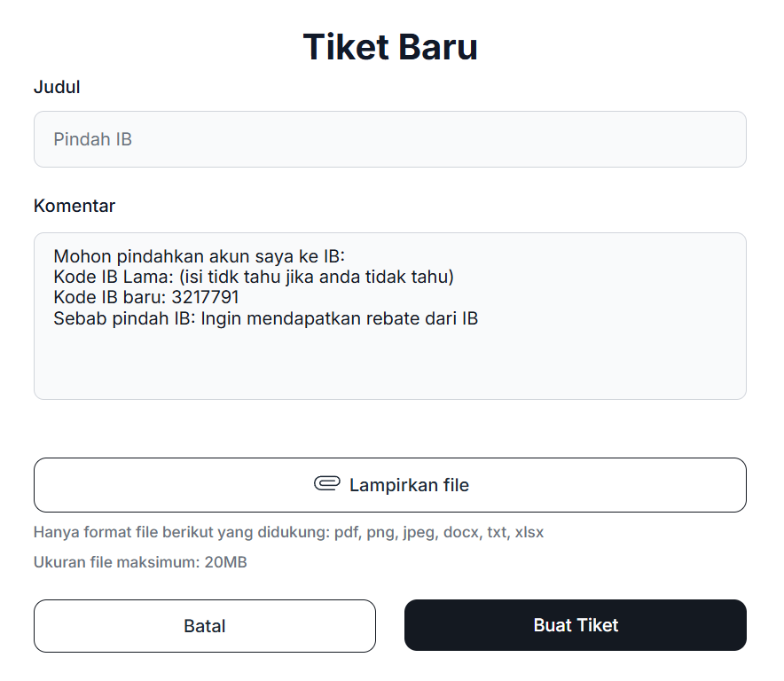Click the Tiket Baru heading
784x681 pixels.
(x=390, y=47)
